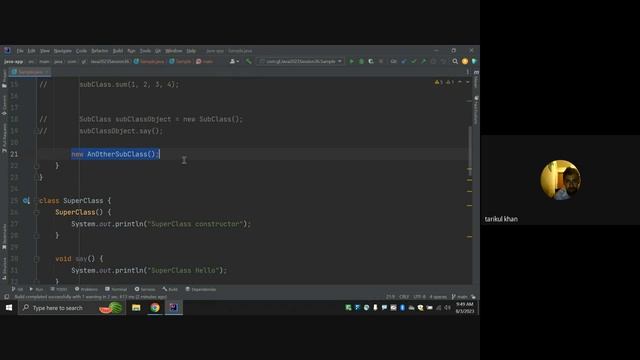
Task: Click the Git Commit checkmark icon
Action: coord(413,61)
